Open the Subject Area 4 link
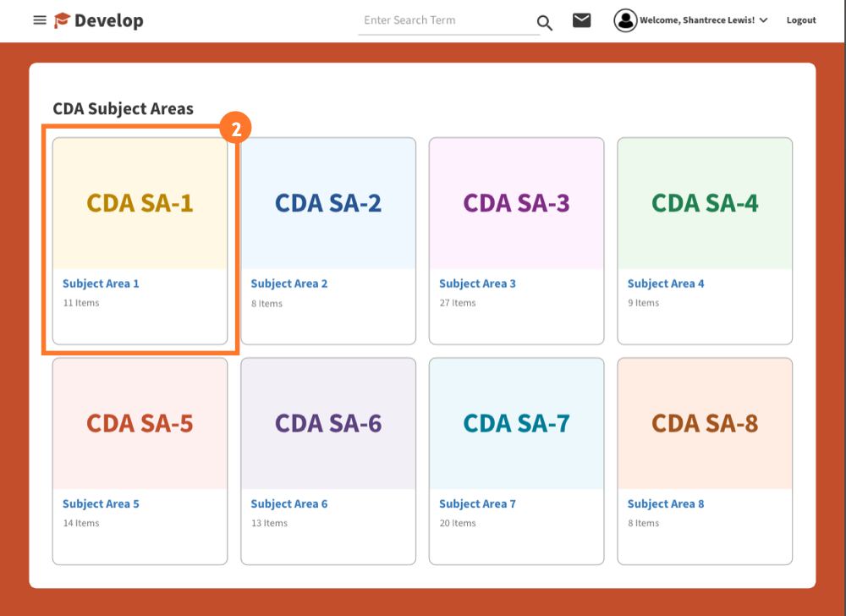The height and width of the screenshot is (616, 846). point(666,283)
